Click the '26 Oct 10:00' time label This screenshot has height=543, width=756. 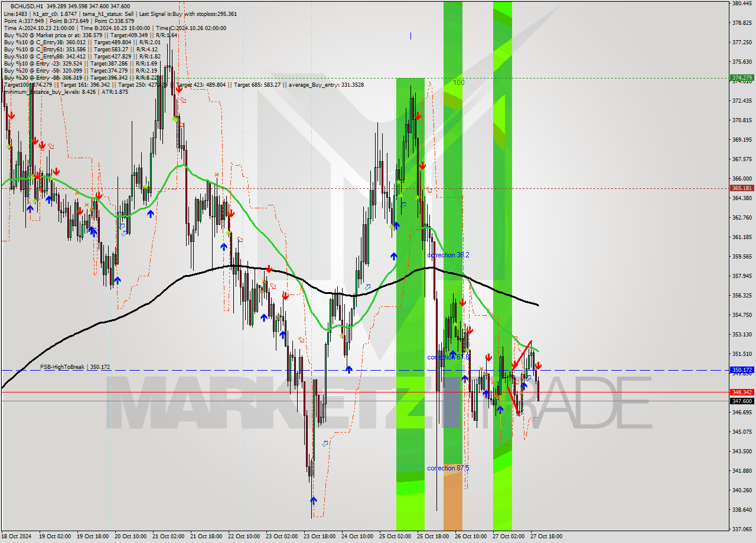click(x=470, y=537)
